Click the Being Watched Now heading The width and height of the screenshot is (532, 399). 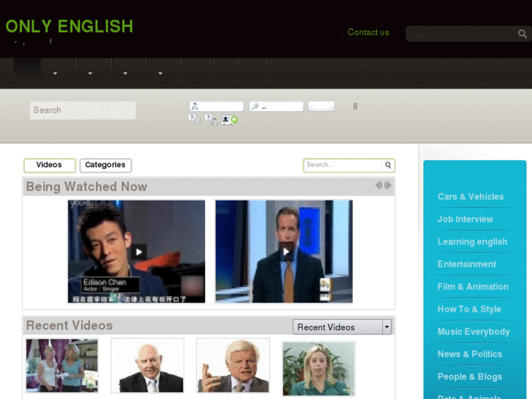click(86, 187)
